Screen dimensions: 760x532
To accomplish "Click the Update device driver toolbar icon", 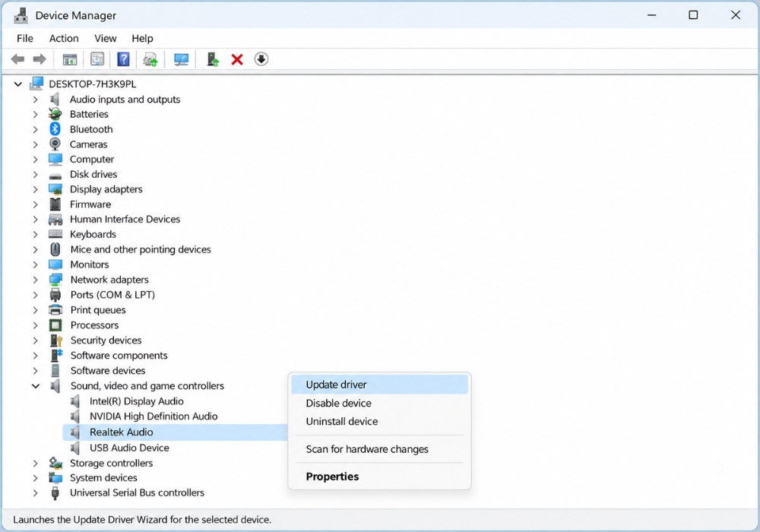I will click(x=213, y=59).
